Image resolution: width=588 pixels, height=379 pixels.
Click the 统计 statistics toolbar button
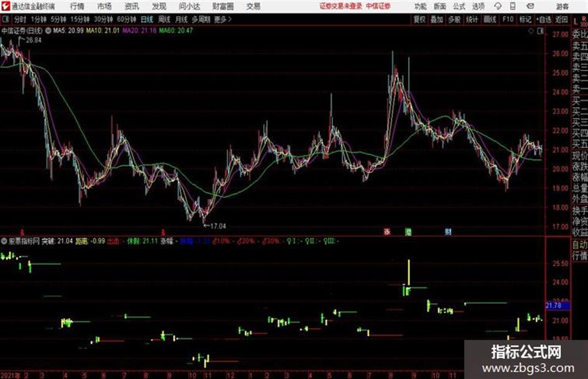click(472, 19)
